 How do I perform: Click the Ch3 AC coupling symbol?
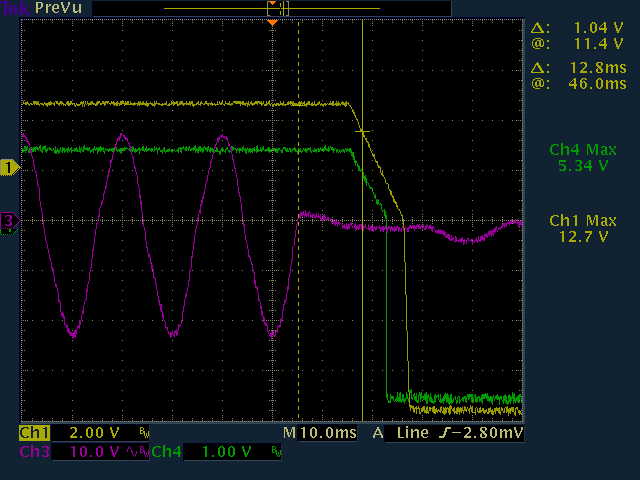[135, 452]
